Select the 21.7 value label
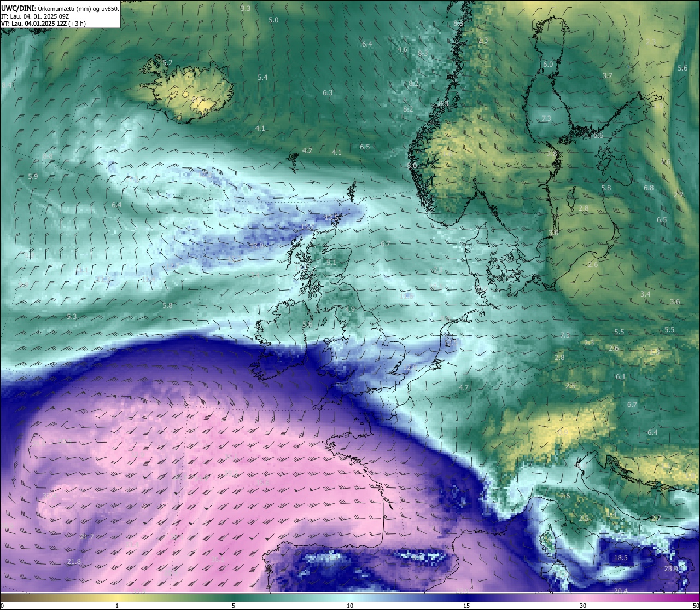Image resolution: width=700 pixels, height=610 pixels. point(86,537)
